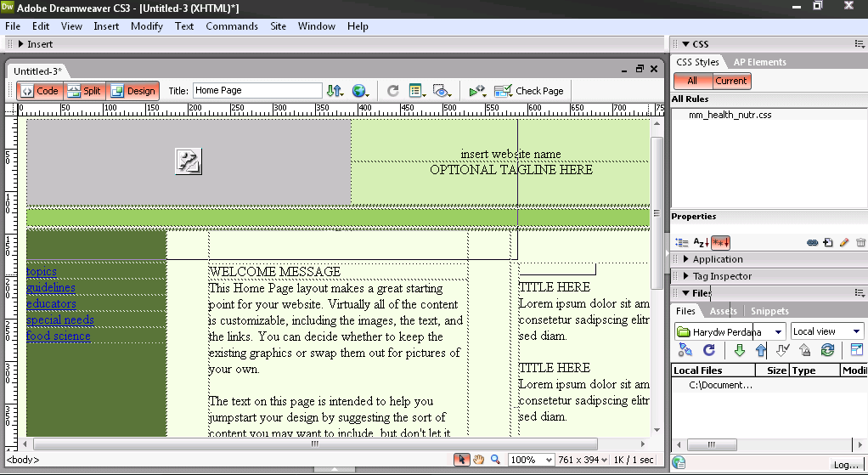Select the Zoom magnifier tool

pos(496,460)
